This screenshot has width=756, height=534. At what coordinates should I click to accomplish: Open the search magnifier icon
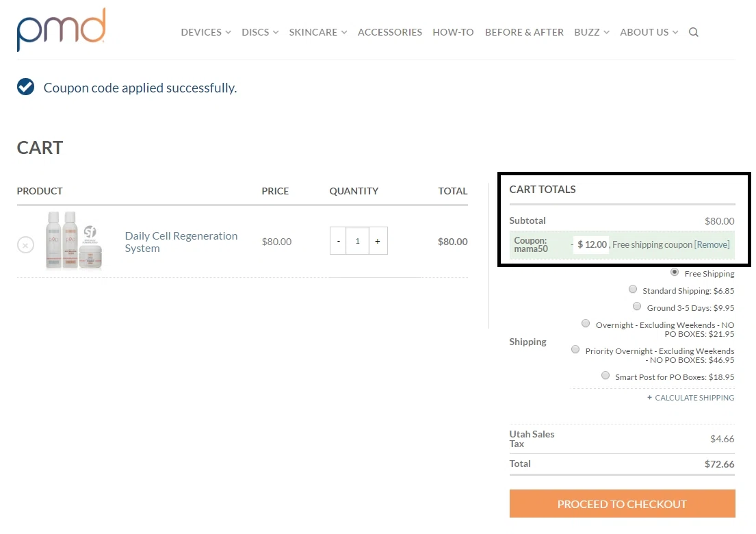coord(693,32)
